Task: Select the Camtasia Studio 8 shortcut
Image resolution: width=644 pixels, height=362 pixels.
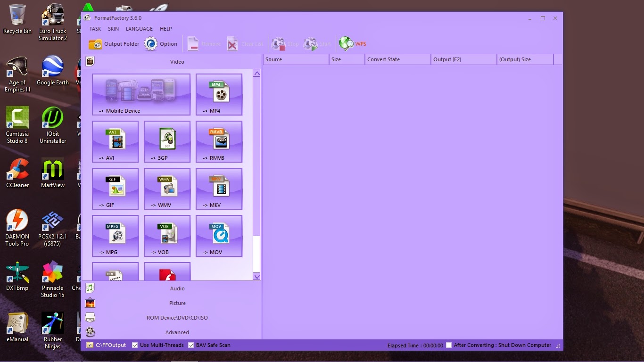Action: tap(17, 125)
